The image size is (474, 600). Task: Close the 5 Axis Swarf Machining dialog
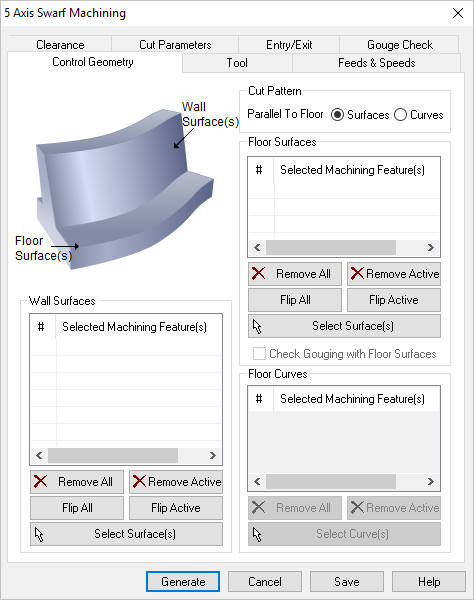coord(458,13)
